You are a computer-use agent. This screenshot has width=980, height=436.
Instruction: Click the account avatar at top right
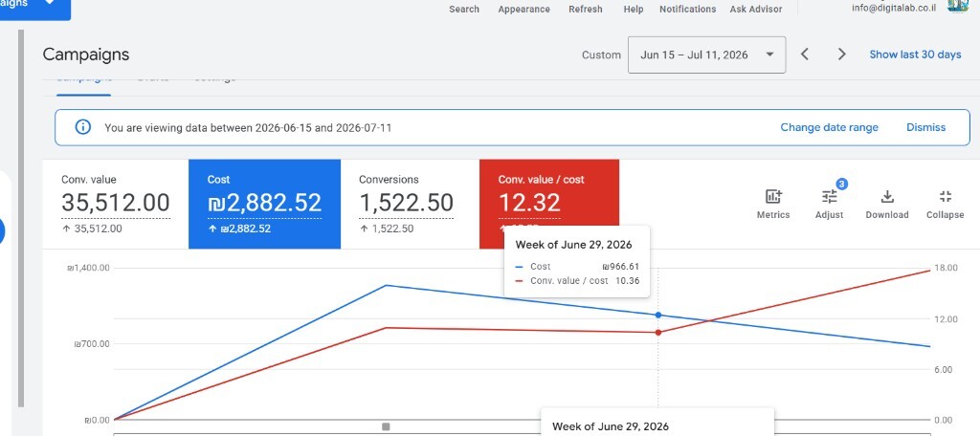[x=957, y=5]
